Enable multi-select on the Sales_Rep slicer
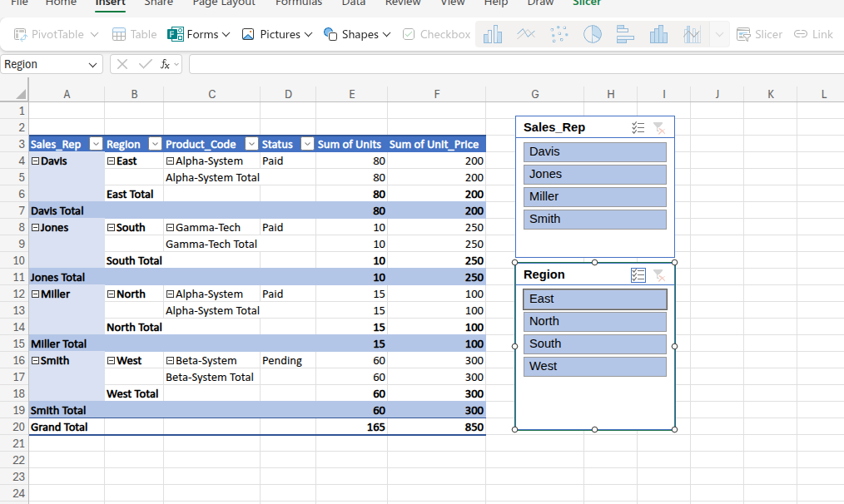This screenshot has height=504, width=844. point(638,127)
